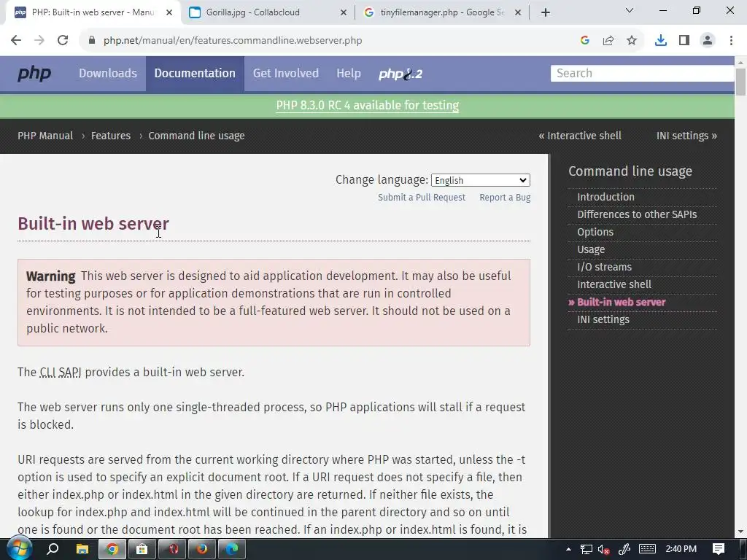Go to Features breadcrumb
Image resolution: width=747 pixels, height=560 pixels.
[x=111, y=136]
